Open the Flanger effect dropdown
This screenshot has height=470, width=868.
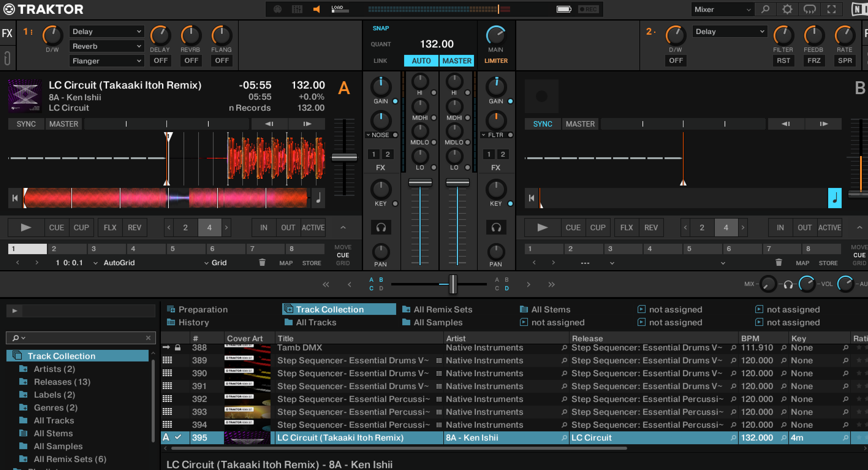pos(107,61)
